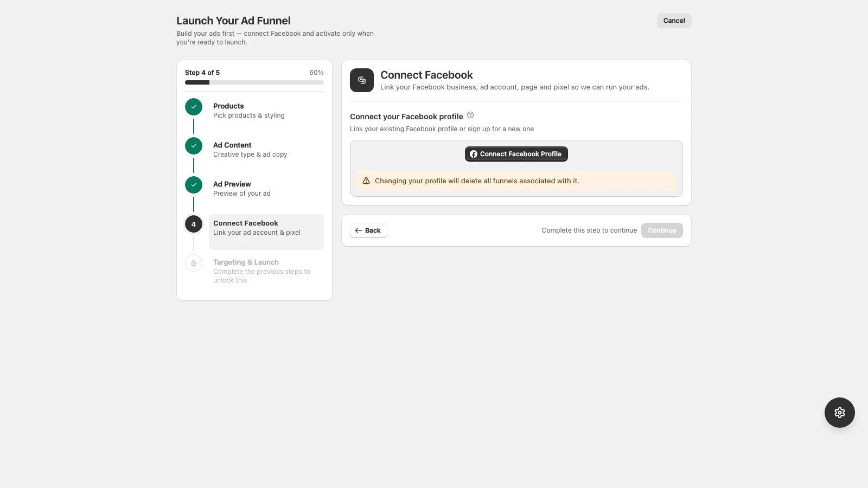Click 'Complete the previous steps to unlock' text
The image size is (868, 488).
(261, 276)
